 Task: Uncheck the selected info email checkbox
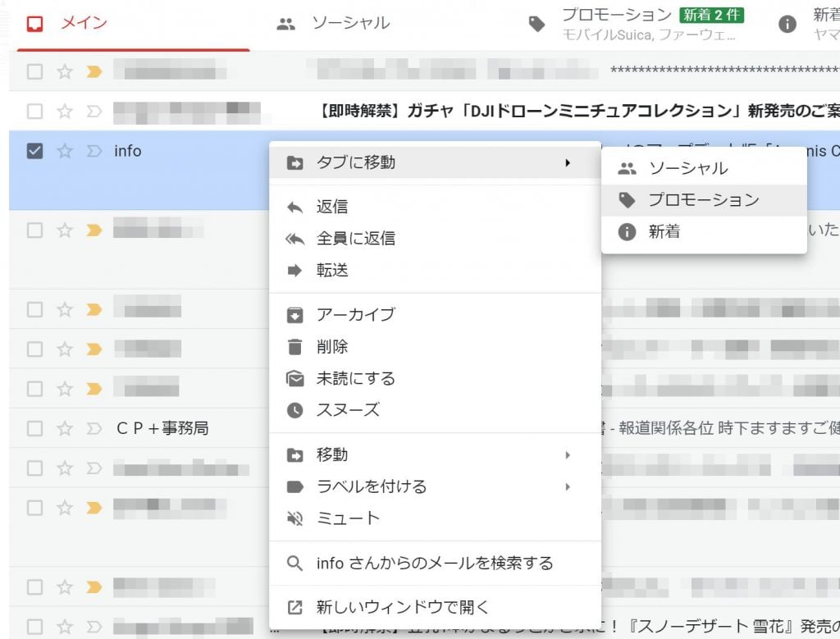click(x=34, y=151)
